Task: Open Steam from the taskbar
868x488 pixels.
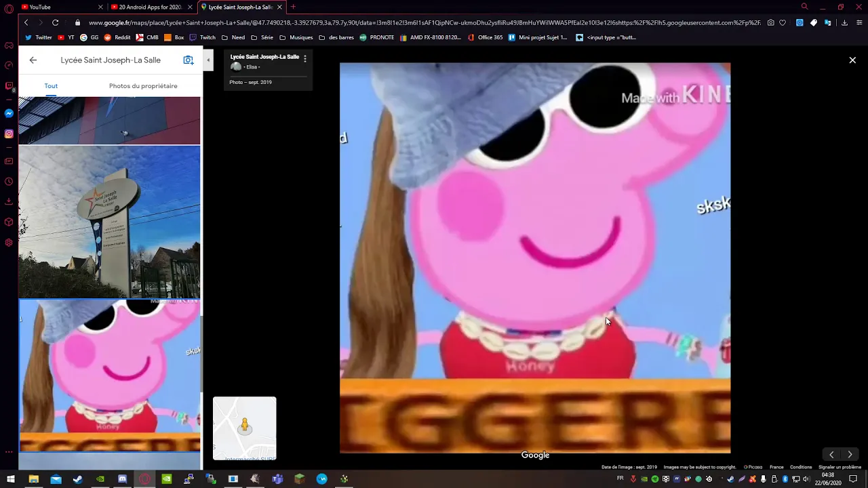Action: click(78, 479)
